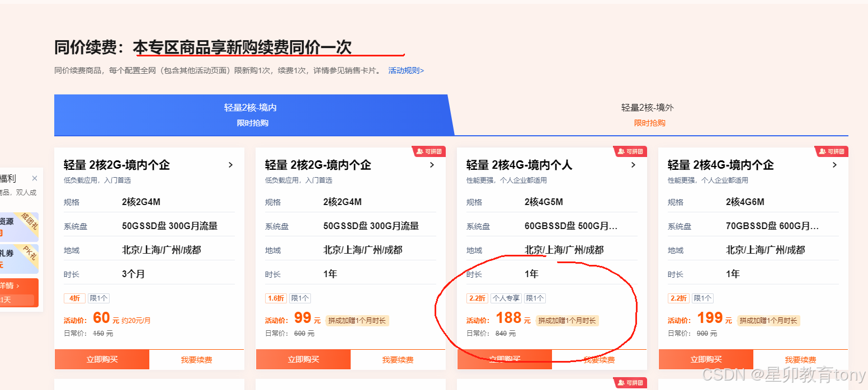This screenshot has height=390, width=868.
Task: Click the 同价续费 section heading
Action: click(x=203, y=47)
